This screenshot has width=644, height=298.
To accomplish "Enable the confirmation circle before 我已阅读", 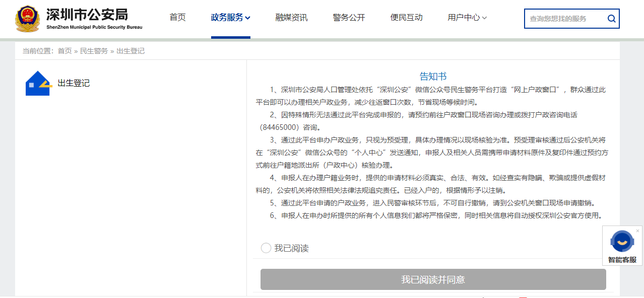I will coord(266,248).
